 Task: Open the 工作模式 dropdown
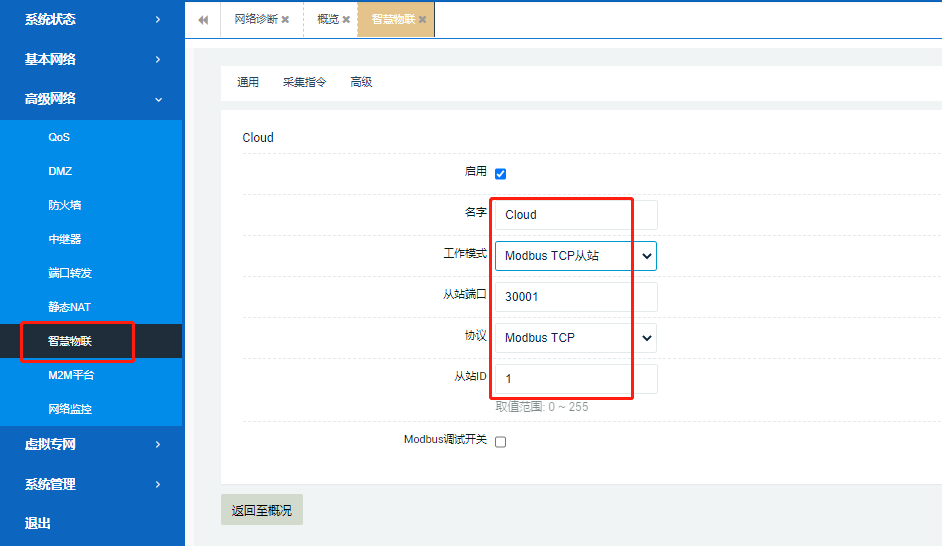pyautogui.click(x=576, y=256)
